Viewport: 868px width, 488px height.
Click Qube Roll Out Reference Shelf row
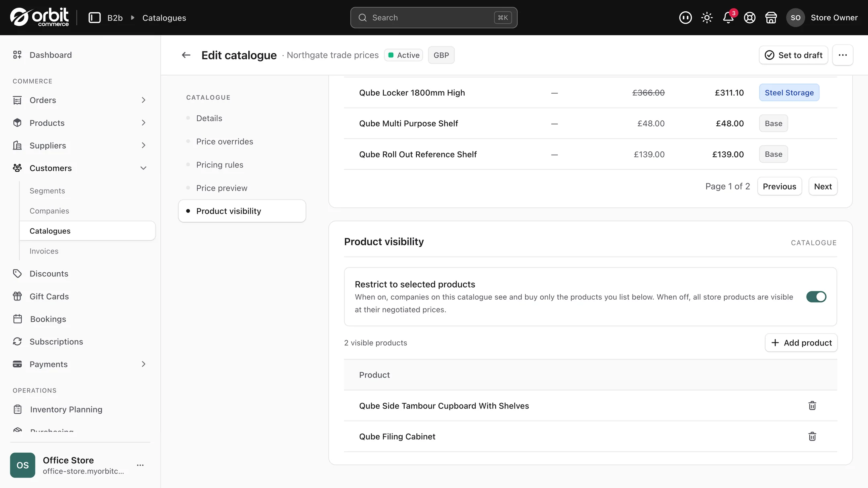click(590, 154)
